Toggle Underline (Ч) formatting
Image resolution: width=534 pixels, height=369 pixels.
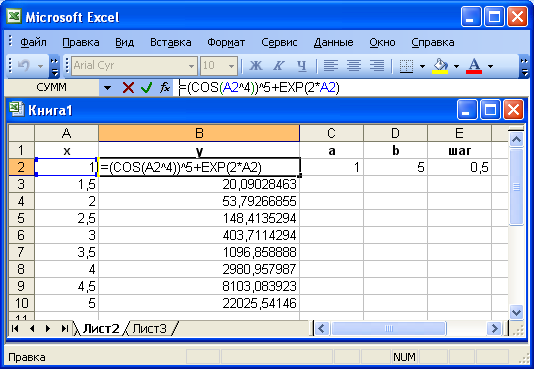(x=302, y=65)
